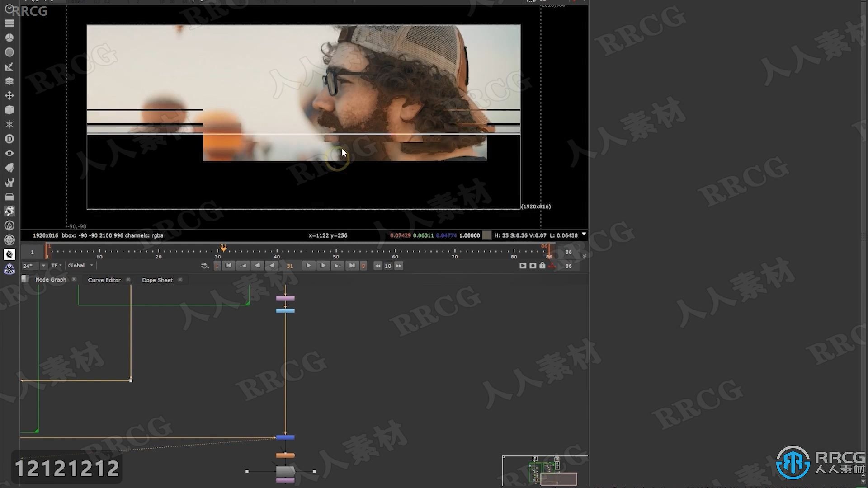Open the Particles nodes menu (sparkle icon)
The height and width of the screenshot is (488, 868).
[9, 124]
